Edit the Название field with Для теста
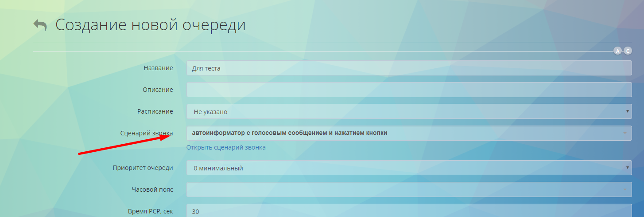 (409, 68)
